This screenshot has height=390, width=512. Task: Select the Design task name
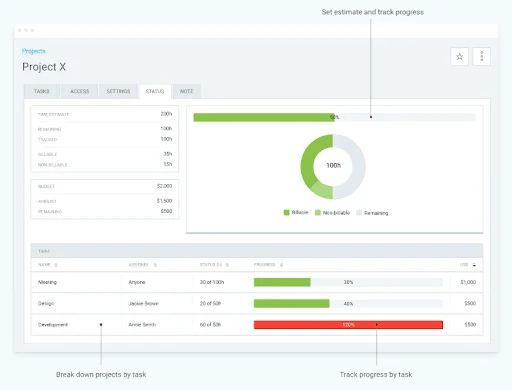click(46, 304)
